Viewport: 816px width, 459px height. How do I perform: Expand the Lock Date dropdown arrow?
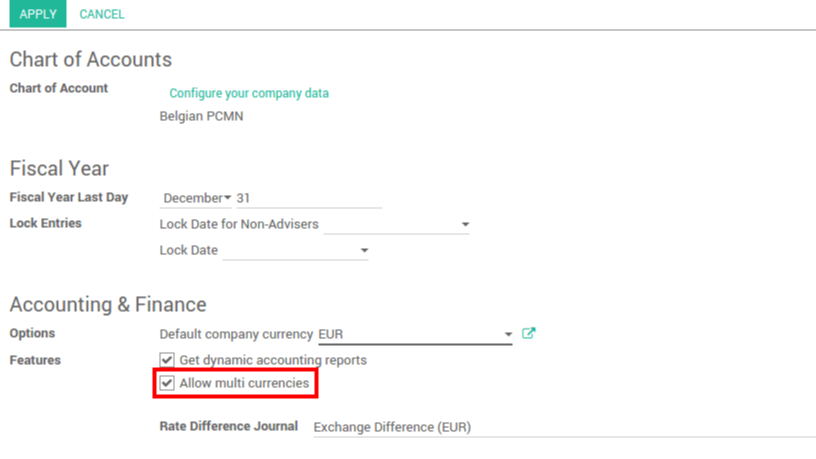364,251
